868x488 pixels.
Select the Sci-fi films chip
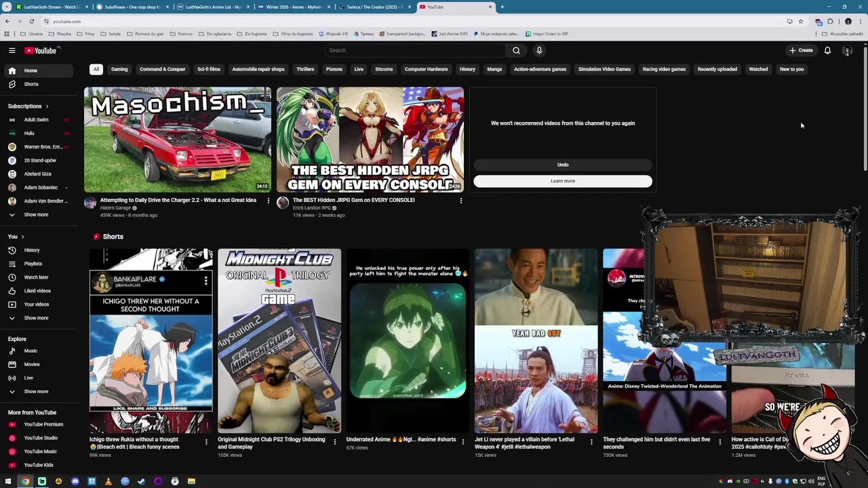[x=209, y=69]
